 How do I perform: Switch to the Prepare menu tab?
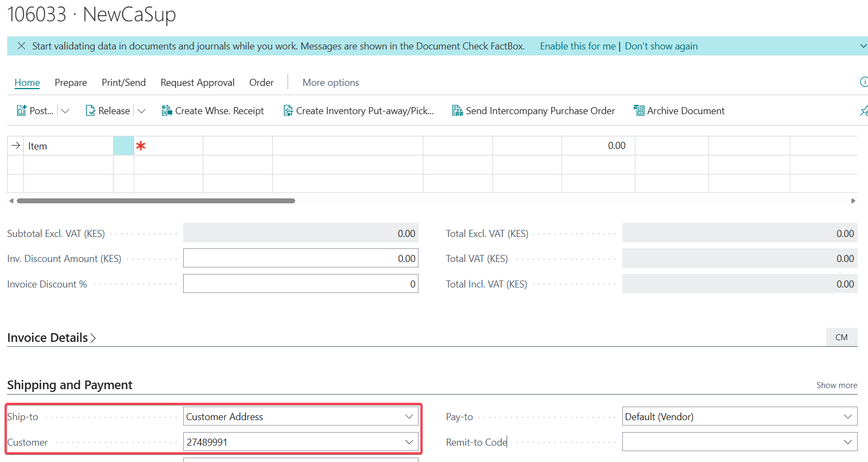(71, 83)
